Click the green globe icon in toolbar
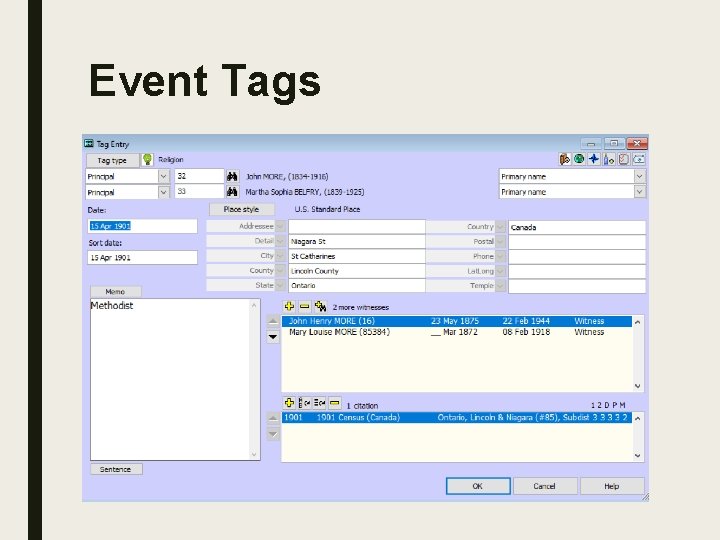This screenshot has width=720, height=540. pyautogui.click(x=579, y=159)
